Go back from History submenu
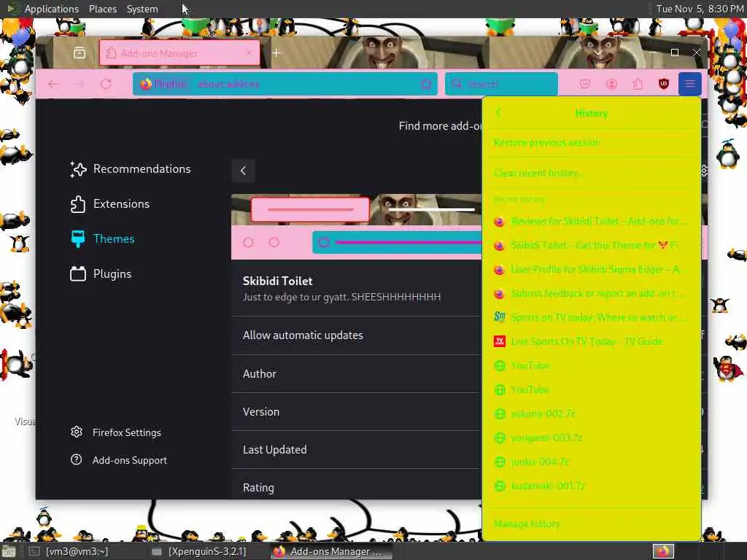The width and height of the screenshot is (747, 560). (x=499, y=113)
